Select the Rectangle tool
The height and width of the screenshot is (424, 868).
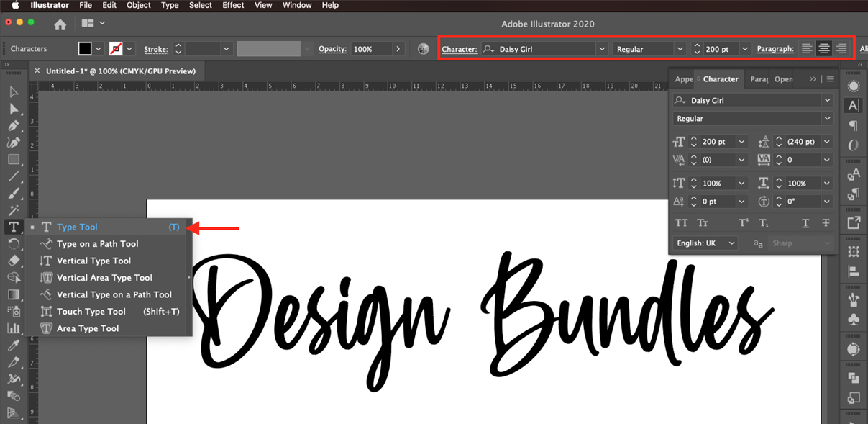point(14,159)
